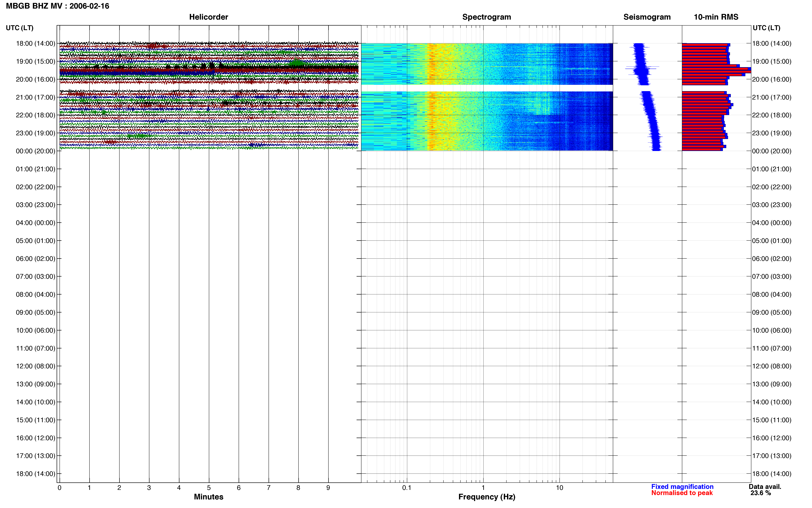
Task: Select the Helicorder panel heading
Action: click(209, 17)
